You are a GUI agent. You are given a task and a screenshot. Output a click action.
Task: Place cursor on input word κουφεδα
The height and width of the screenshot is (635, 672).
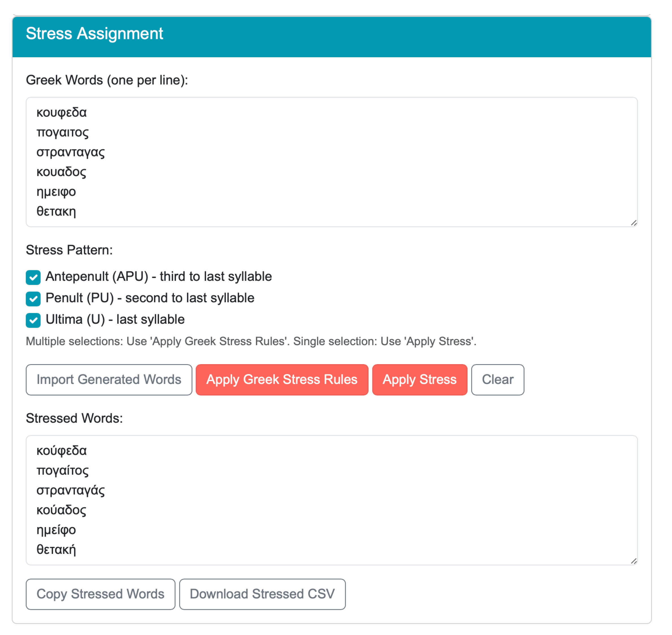tap(62, 112)
